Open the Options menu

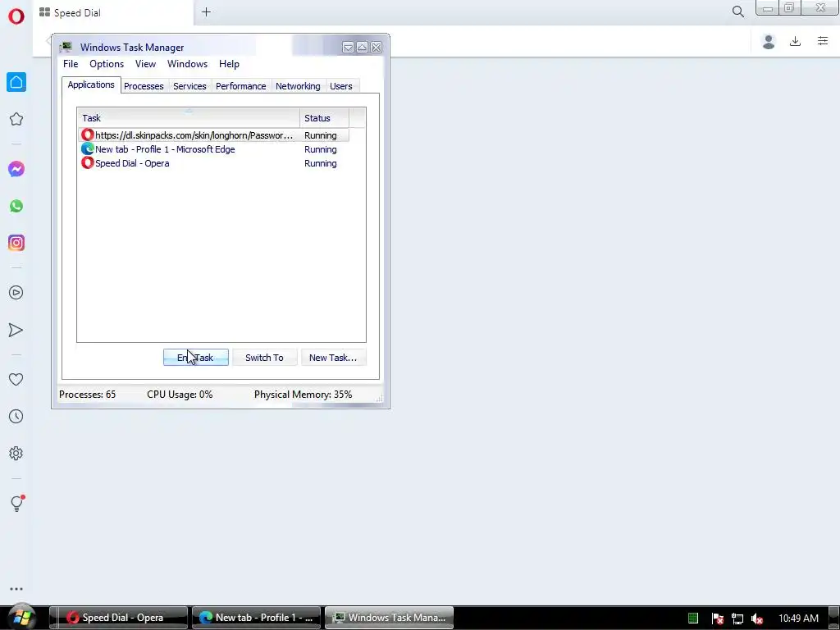point(107,64)
